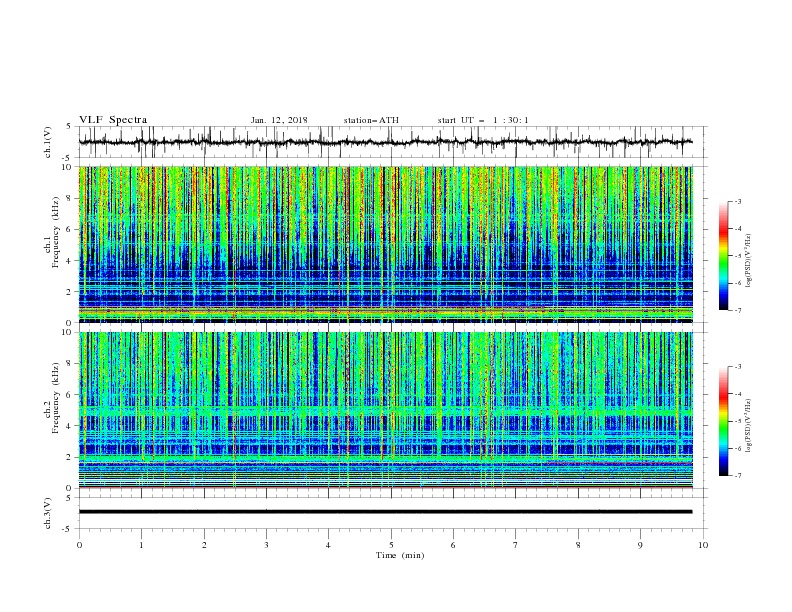Click the time axis tick label "2"

click(x=204, y=545)
